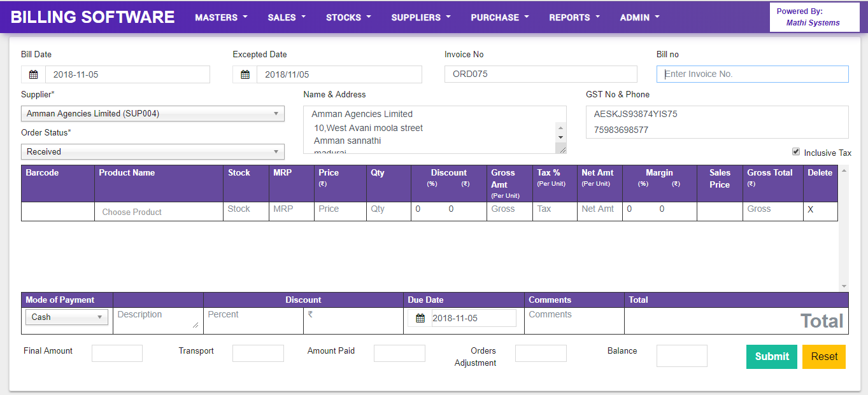Reset the form using the Reset button
868x395 pixels.
823,357
